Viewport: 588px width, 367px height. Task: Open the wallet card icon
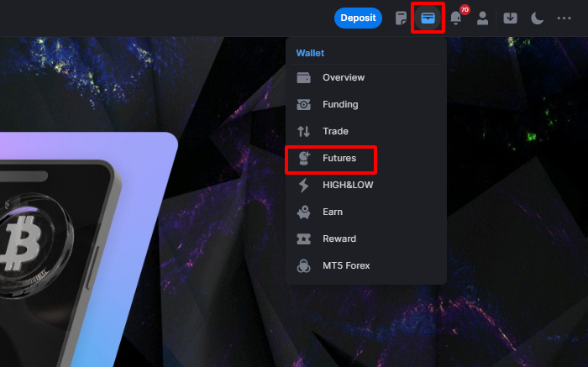pyautogui.click(x=428, y=18)
